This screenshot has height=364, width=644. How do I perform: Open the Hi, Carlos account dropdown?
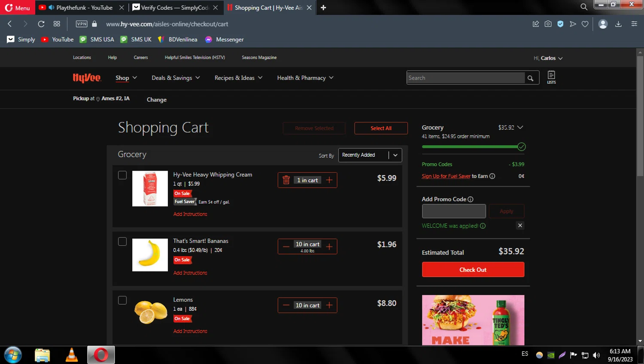tap(548, 58)
